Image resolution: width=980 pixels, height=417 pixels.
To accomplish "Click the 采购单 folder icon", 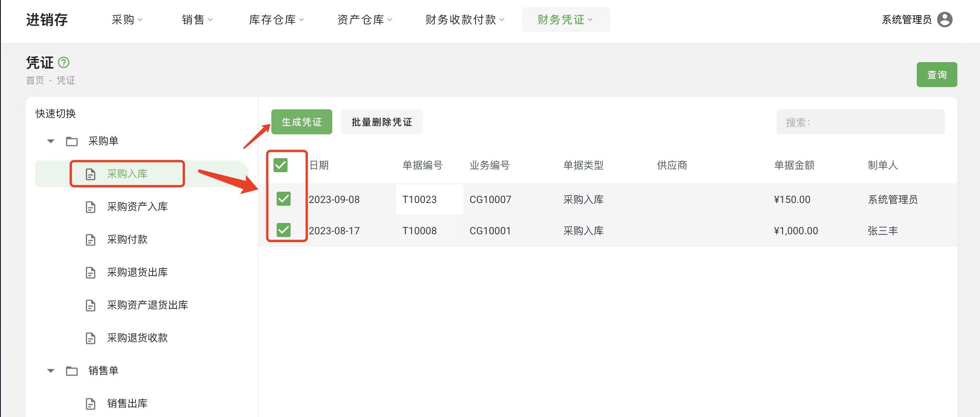I will point(72,141).
